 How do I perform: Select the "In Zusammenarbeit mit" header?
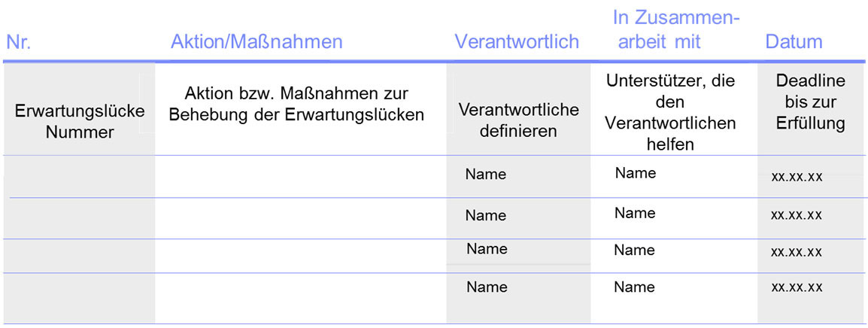675,29
